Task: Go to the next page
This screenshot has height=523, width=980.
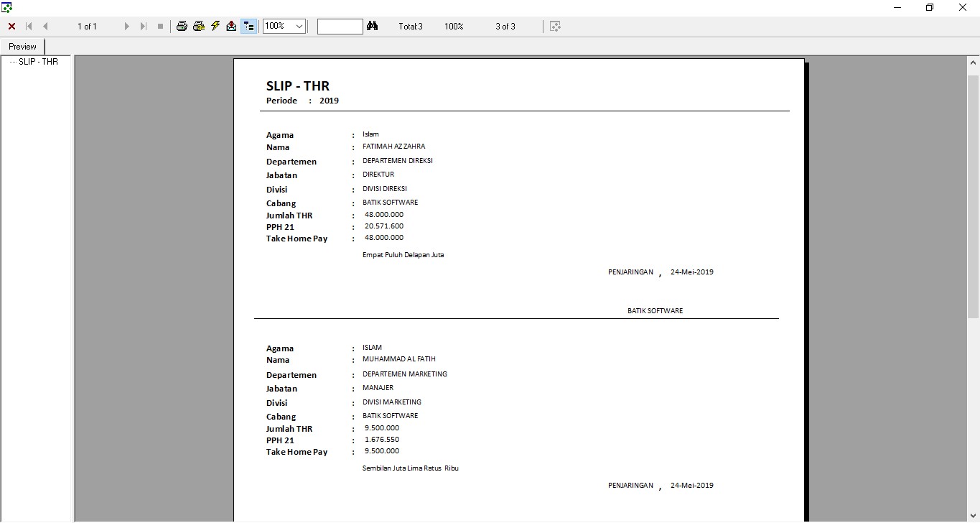Action: (127, 27)
